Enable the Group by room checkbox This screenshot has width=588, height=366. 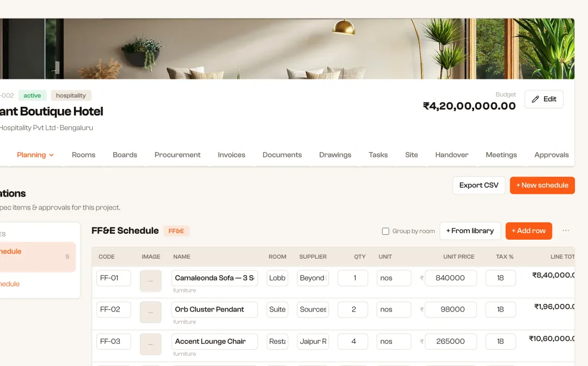(x=385, y=231)
